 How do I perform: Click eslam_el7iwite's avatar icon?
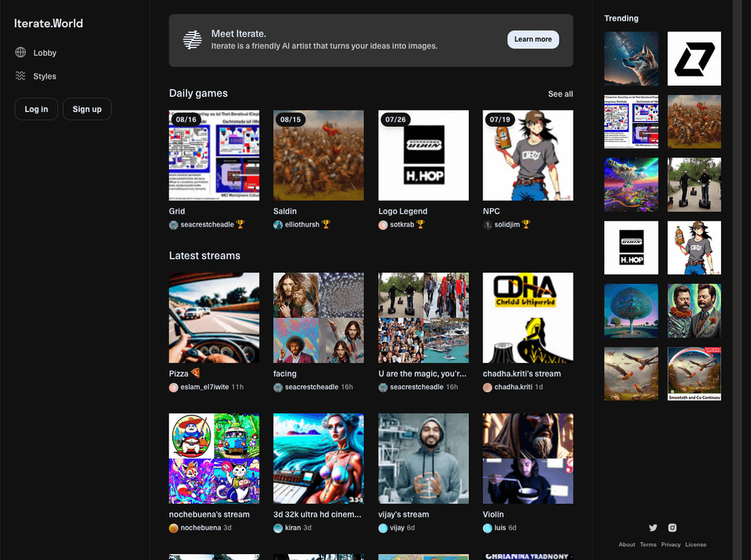173,387
